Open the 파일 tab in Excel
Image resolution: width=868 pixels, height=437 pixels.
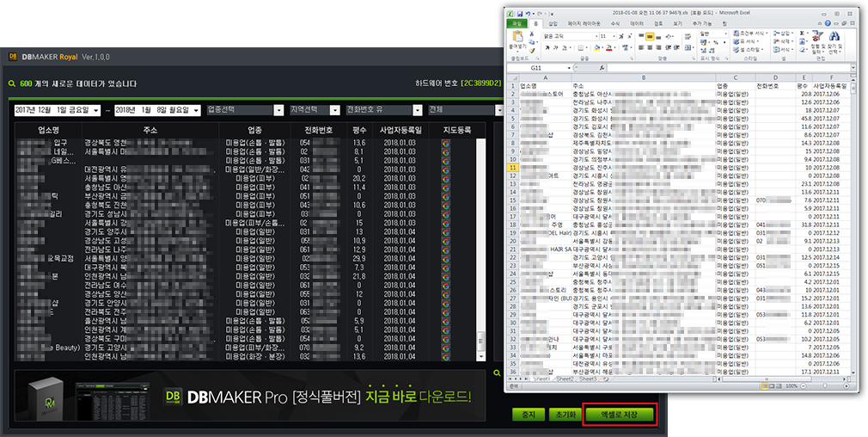[x=517, y=24]
